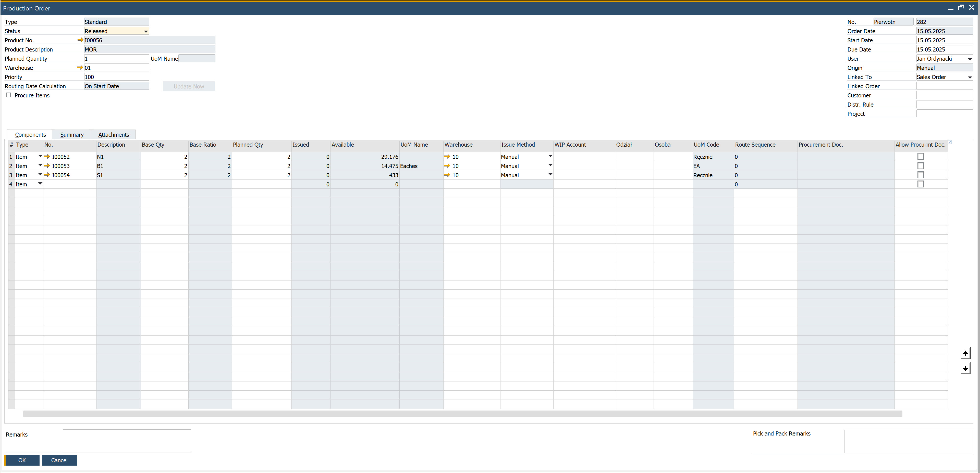Viewport: 980px width, 473px height.
Task: Click the move row up arrow icon
Action: 966,353
